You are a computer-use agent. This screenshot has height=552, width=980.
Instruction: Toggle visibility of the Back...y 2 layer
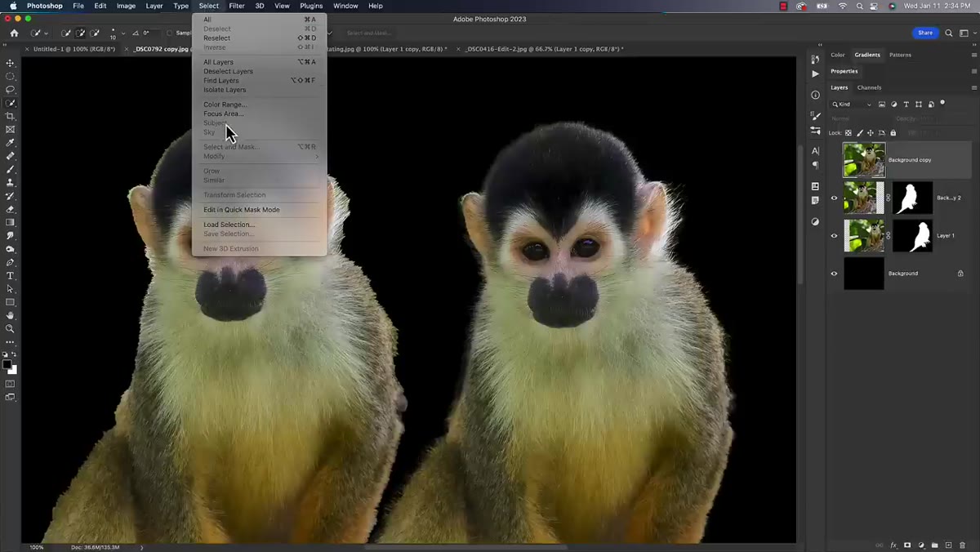(x=834, y=198)
